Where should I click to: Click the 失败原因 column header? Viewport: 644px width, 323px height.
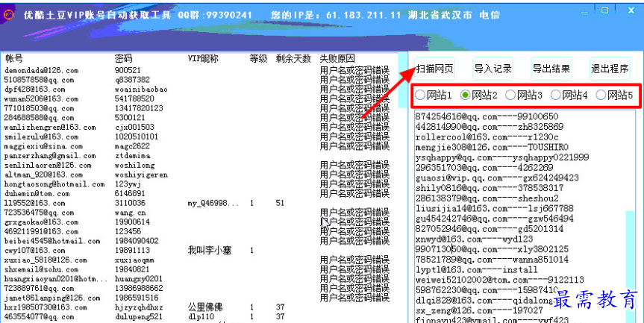[x=337, y=59]
